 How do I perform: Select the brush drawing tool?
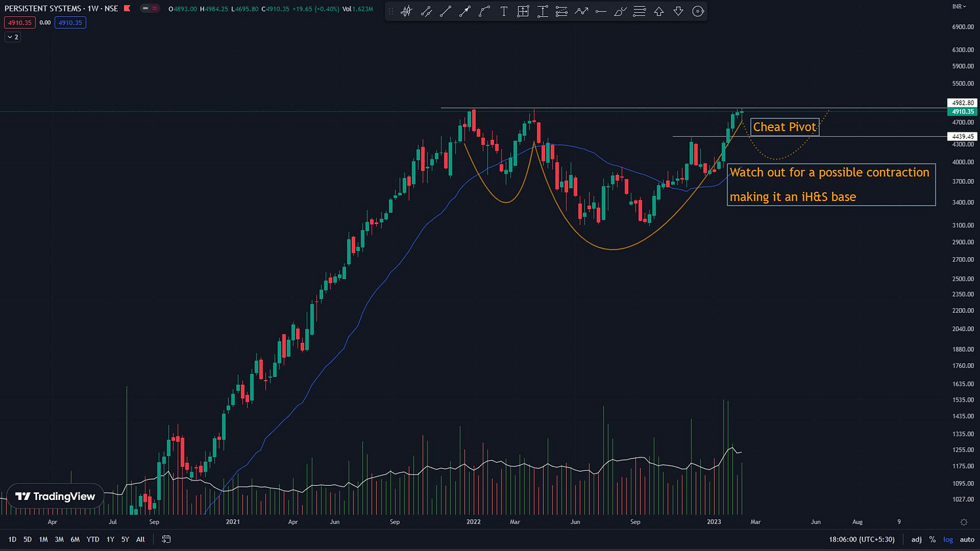click(621, 11)
